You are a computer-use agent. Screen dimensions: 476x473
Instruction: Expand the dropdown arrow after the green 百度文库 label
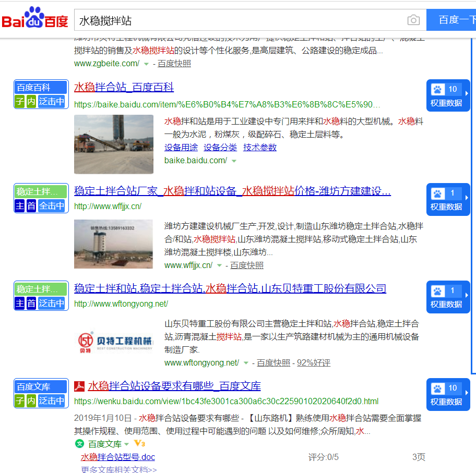pos(127,444)
